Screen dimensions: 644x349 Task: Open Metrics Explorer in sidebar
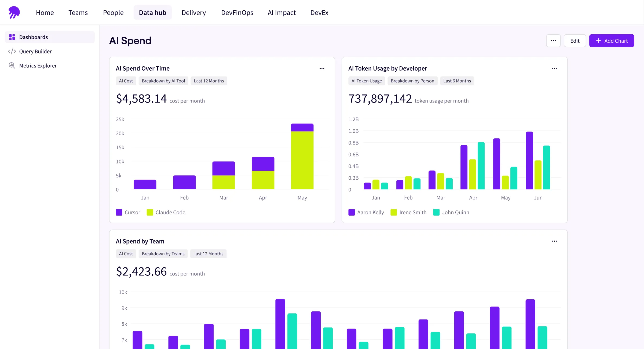coord(50,66)
